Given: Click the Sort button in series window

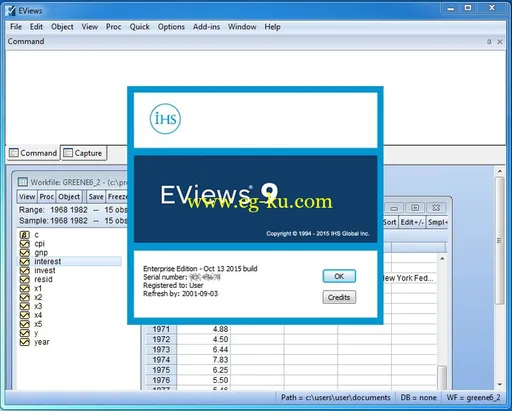Looking at the screenshot, I should 390,222.
